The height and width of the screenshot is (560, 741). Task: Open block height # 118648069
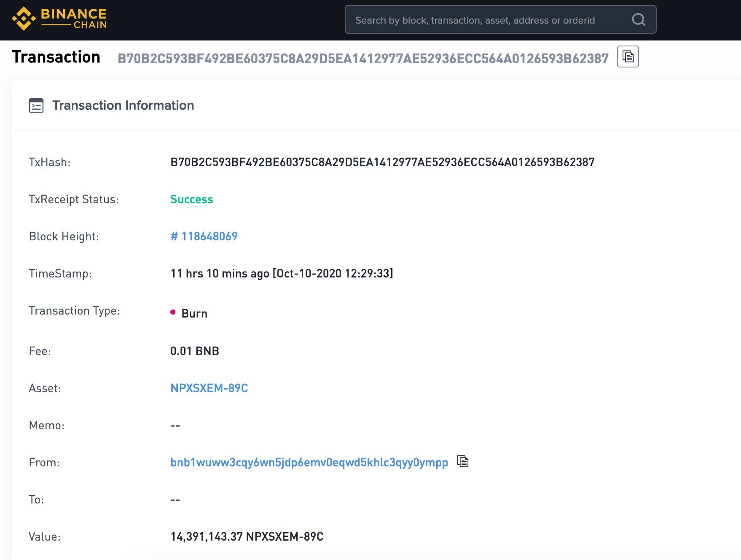click(x=204, y=237)
